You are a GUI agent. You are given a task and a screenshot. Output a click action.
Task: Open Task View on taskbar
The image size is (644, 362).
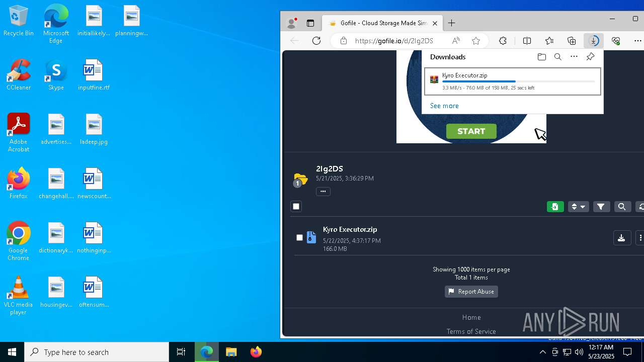181,352
